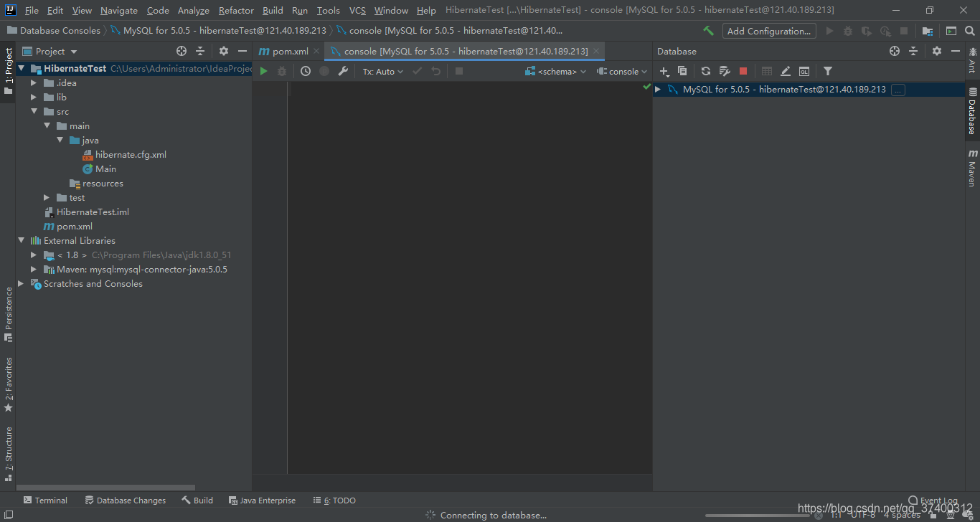Refresh the database via Database toolbar

click(706, 71)
